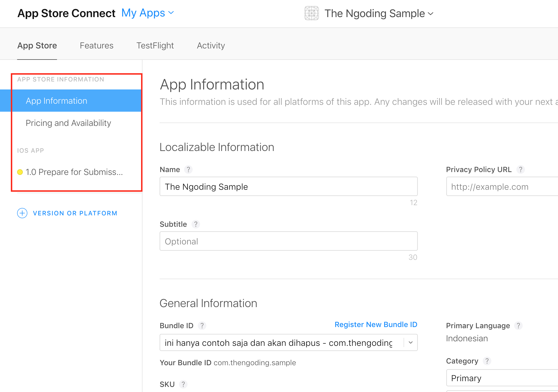Click the help icon next to SKU

click(x=183, y=384)
